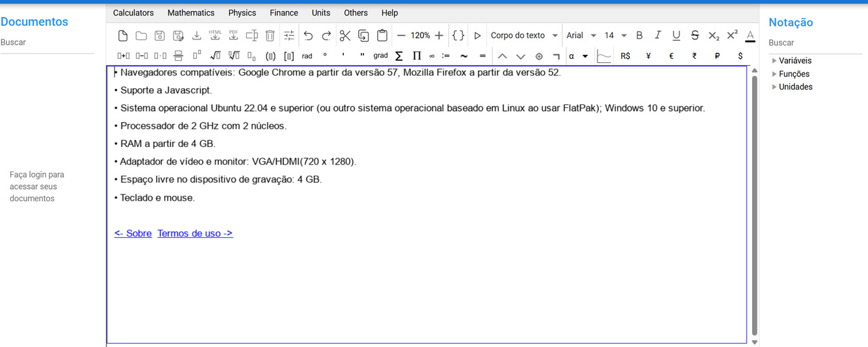Open the Arial font family dropdown

(x=582, y=35)
